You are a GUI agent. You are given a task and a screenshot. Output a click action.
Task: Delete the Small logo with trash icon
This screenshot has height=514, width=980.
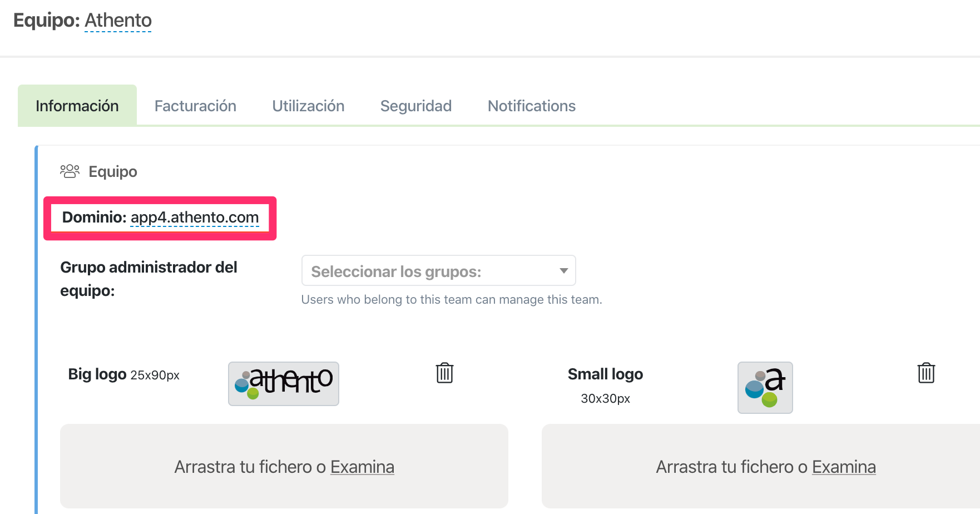click(926, 373)
